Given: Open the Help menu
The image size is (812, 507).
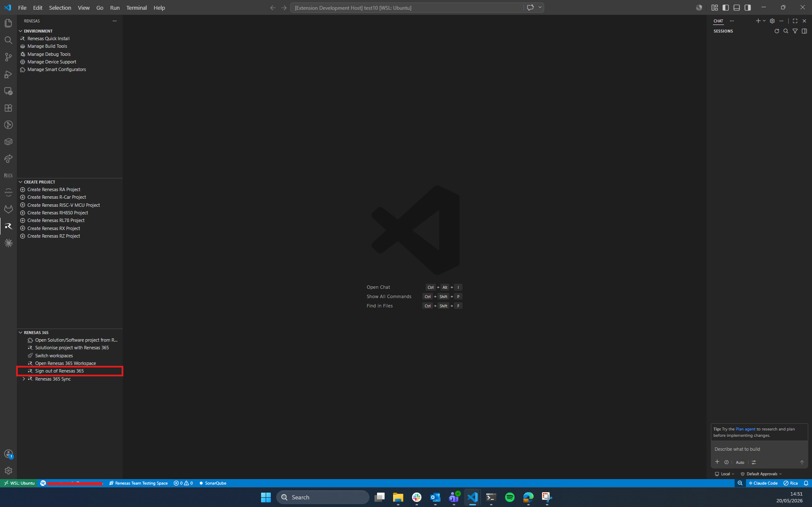Looking at the screenshot, I should [x=159, y=8].
